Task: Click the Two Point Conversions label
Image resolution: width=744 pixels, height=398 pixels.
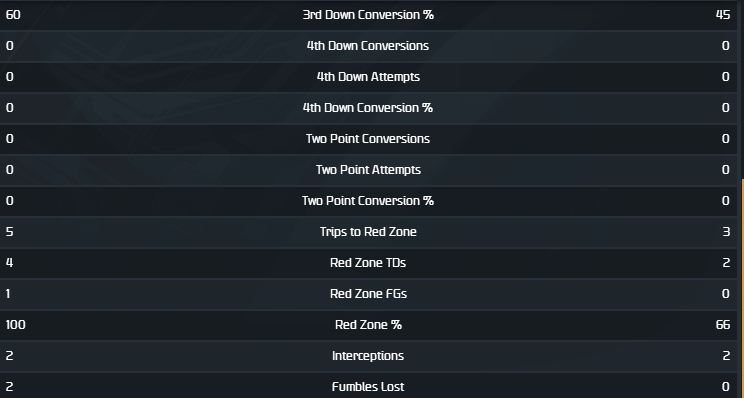Action: (368, 139)
